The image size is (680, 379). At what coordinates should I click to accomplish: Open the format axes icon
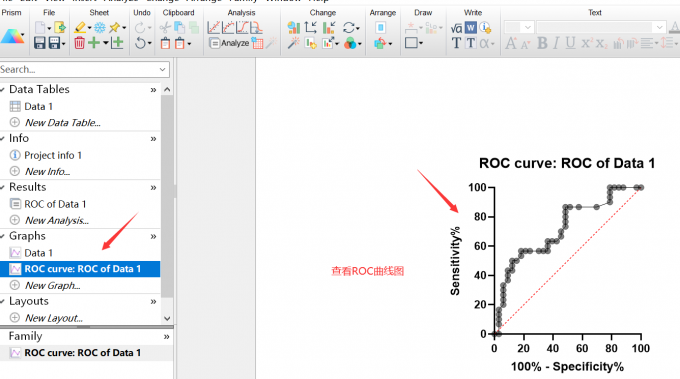[311, 28]
